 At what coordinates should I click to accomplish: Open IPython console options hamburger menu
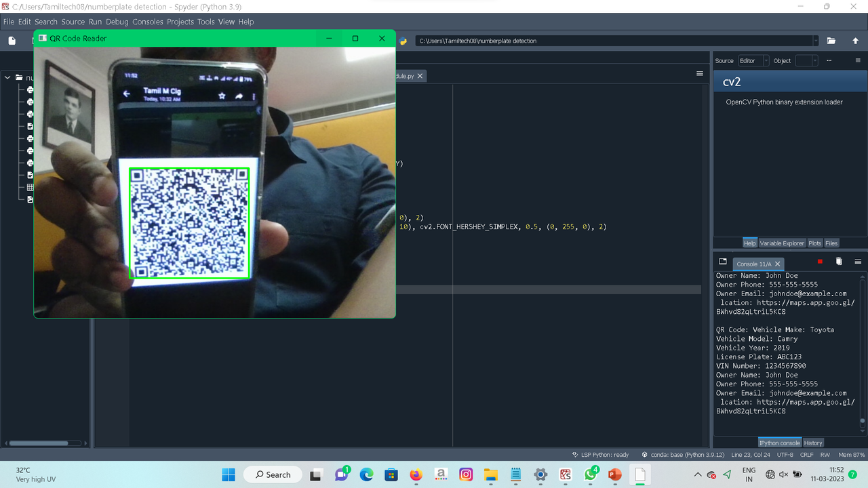click(x=858, y=262)
